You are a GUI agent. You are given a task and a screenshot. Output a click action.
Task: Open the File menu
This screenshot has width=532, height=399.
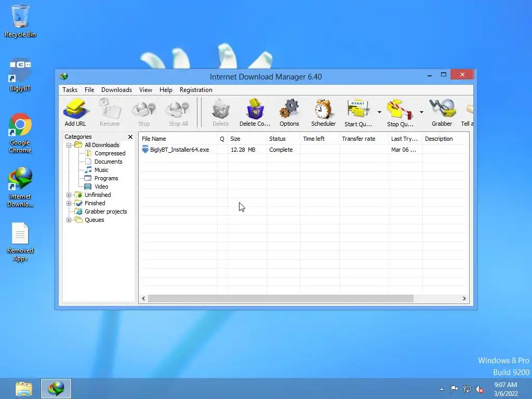click(89, 90)
